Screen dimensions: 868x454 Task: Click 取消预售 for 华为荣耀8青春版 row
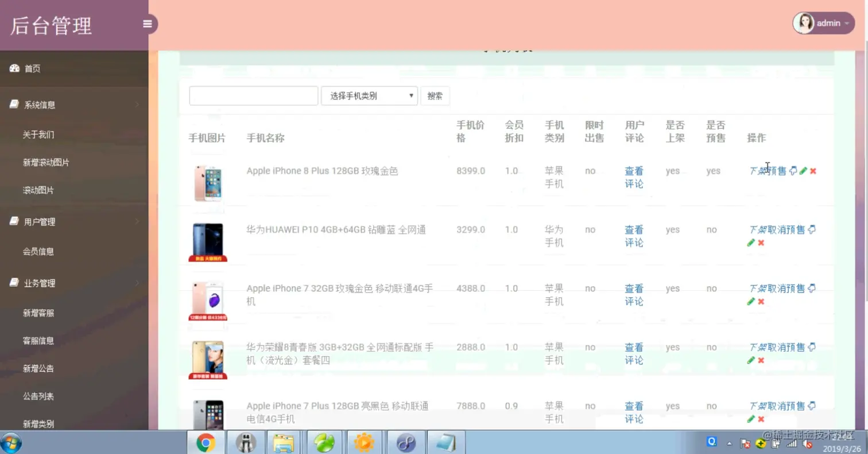coord(786,347)
